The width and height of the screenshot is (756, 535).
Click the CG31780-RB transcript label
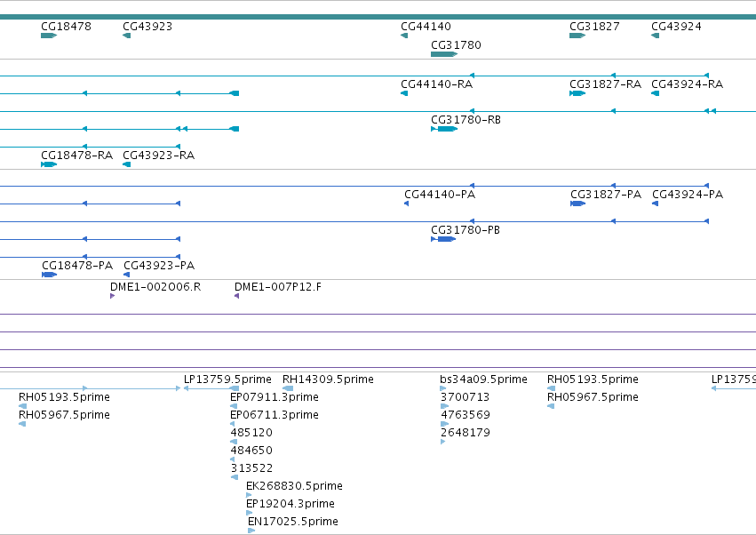coord(466,120)
